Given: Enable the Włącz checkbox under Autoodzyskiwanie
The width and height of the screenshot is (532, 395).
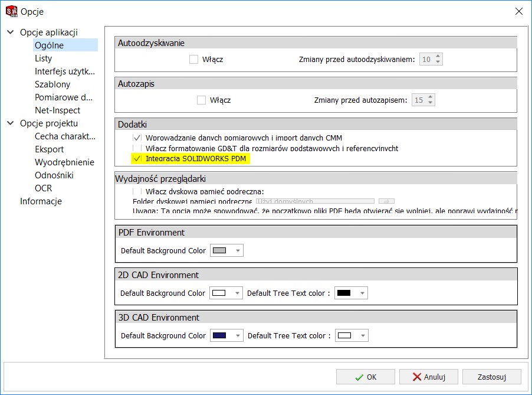Looking at the screenshot, I should (193, 59).
